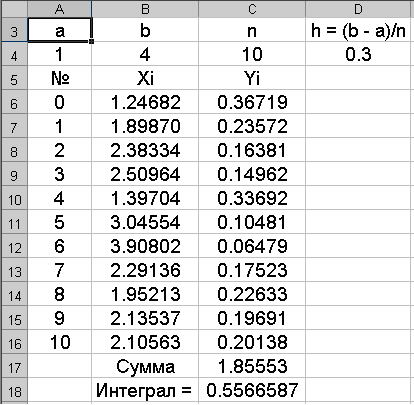414x405 pixels.
Task: Click the Yi value 0.16381
Action: click(x=252, y=150)
